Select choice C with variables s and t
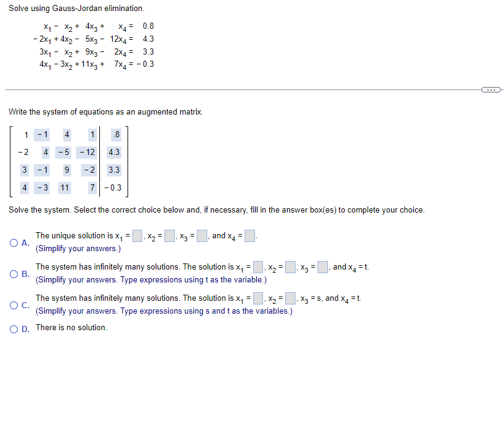This screenshot has height=427, width=504. pos(14,304)
